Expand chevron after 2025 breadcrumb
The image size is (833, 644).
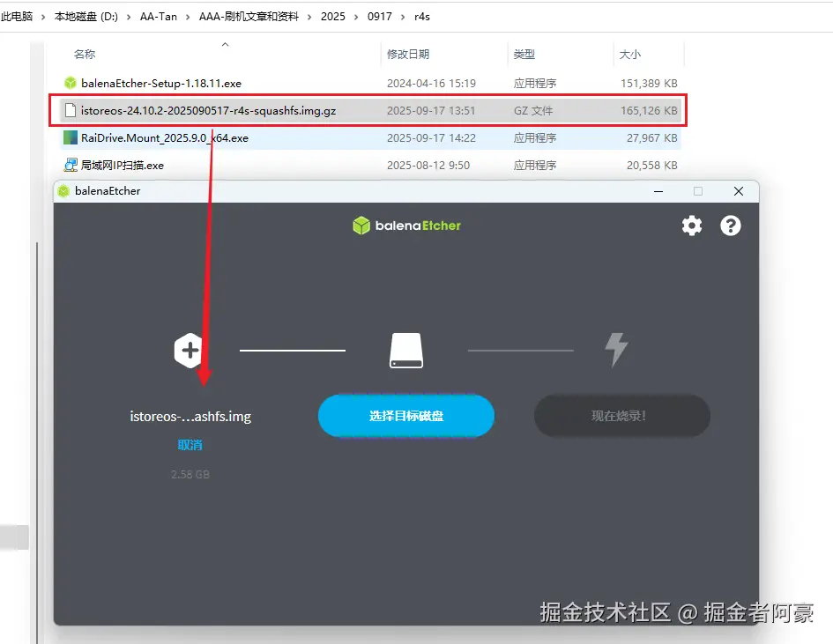356,17
